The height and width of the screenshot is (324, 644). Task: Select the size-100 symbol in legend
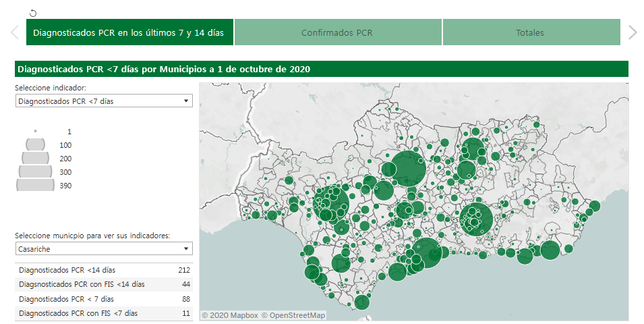35,144
